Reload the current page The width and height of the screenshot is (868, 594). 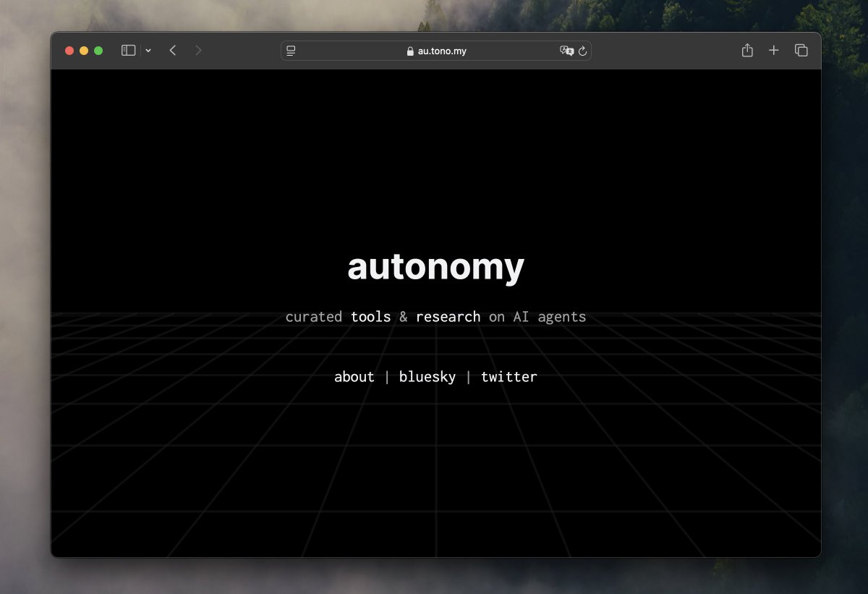coord(582,51)
